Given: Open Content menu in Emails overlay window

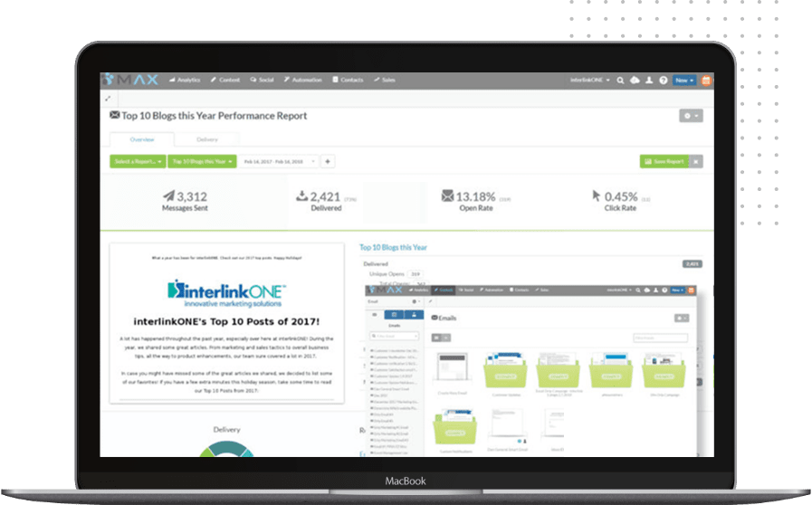Looking at the screenshot, I should pos(444,290).
